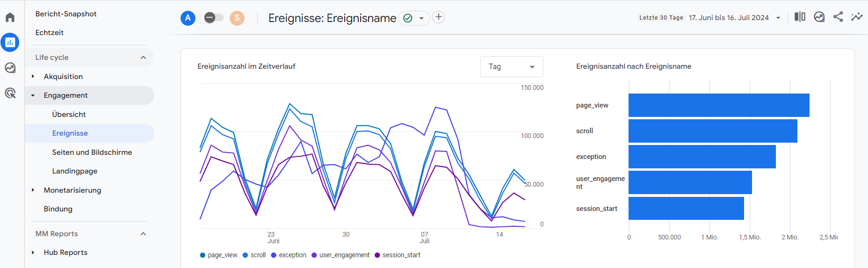
Task: Go to the Home icon in sidebar
Action: (10, 17)
